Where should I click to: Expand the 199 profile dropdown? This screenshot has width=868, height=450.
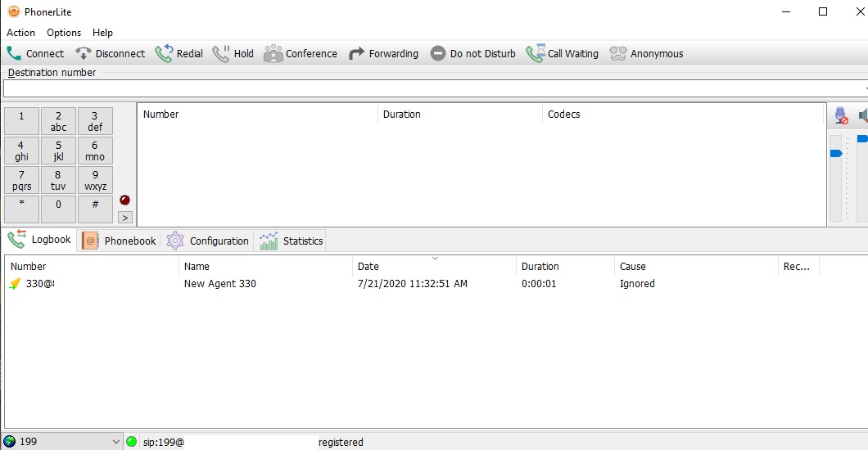tap(115, 442)
